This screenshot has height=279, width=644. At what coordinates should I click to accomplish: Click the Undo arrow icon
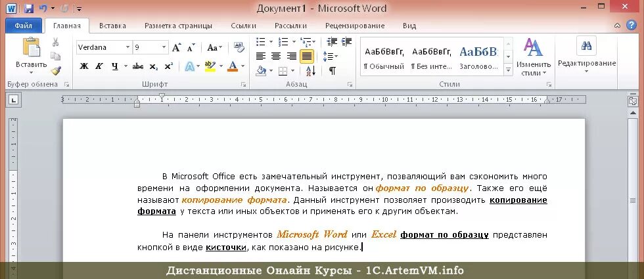[x=43, y=8]
